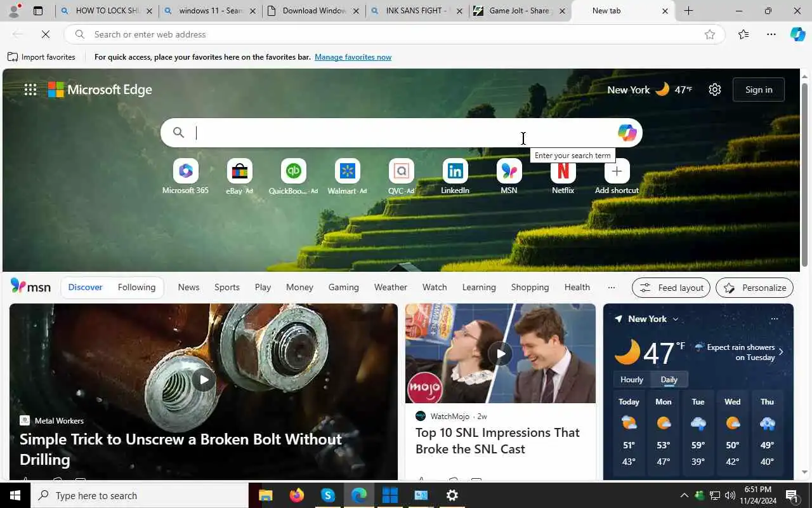Click the Personalize button
This screenshot has width=812, height=508.
point(754,288)
